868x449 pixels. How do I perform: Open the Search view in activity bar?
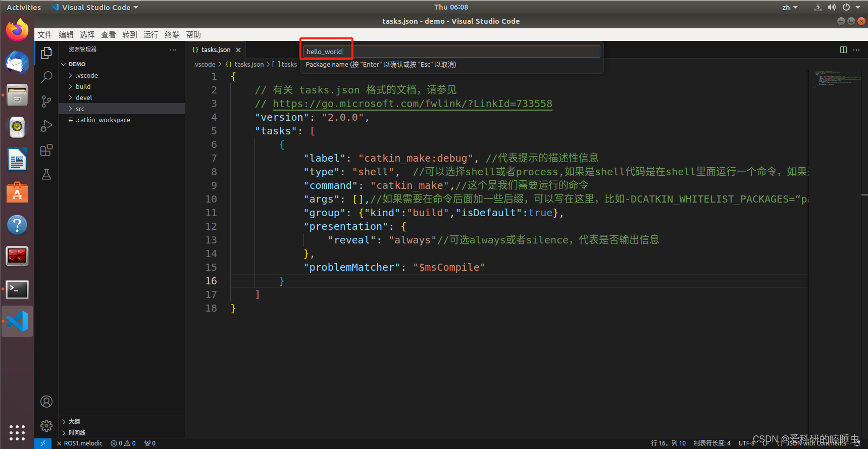46,77
